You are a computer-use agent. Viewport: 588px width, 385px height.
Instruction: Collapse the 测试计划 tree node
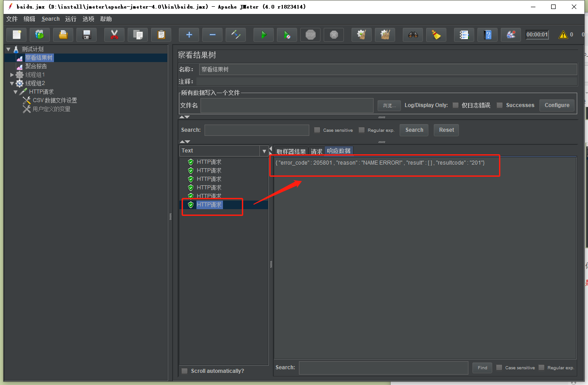pyautogui.click(x=8, y=49)
